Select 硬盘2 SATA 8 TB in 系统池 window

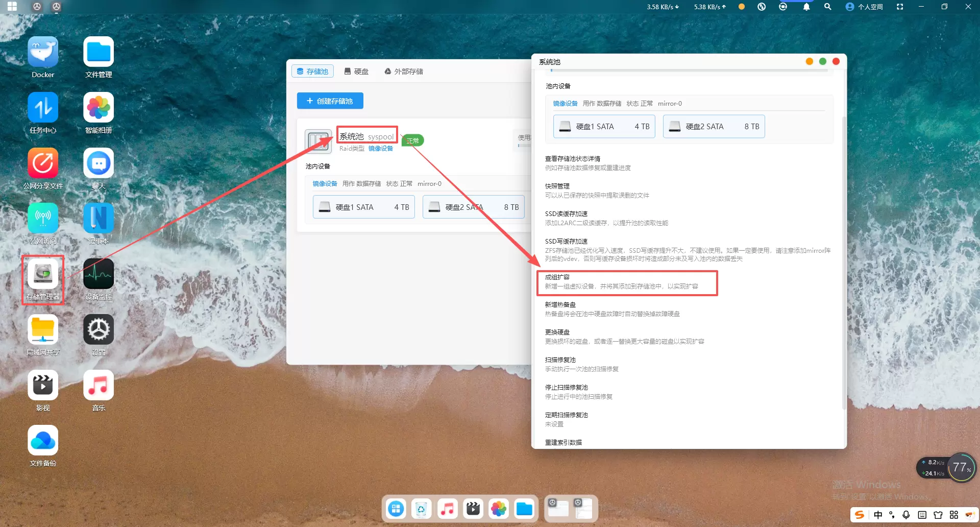714,127
